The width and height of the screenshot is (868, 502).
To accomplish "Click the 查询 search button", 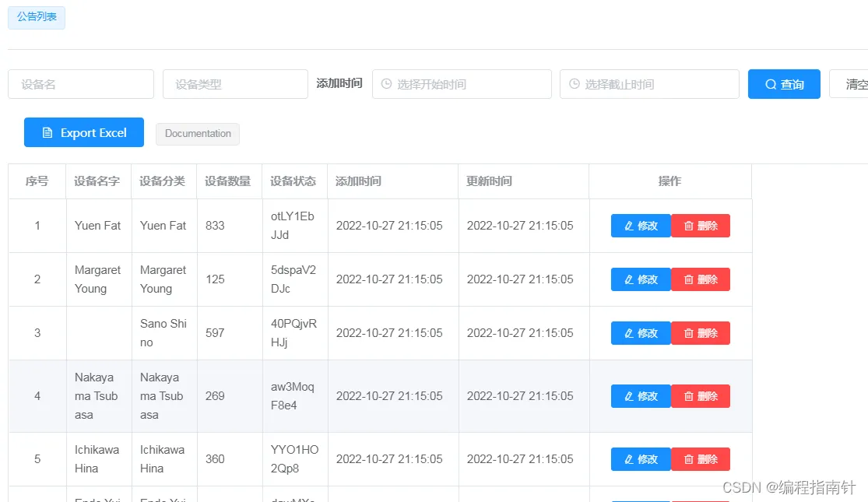I will click(x=784, y=84).
